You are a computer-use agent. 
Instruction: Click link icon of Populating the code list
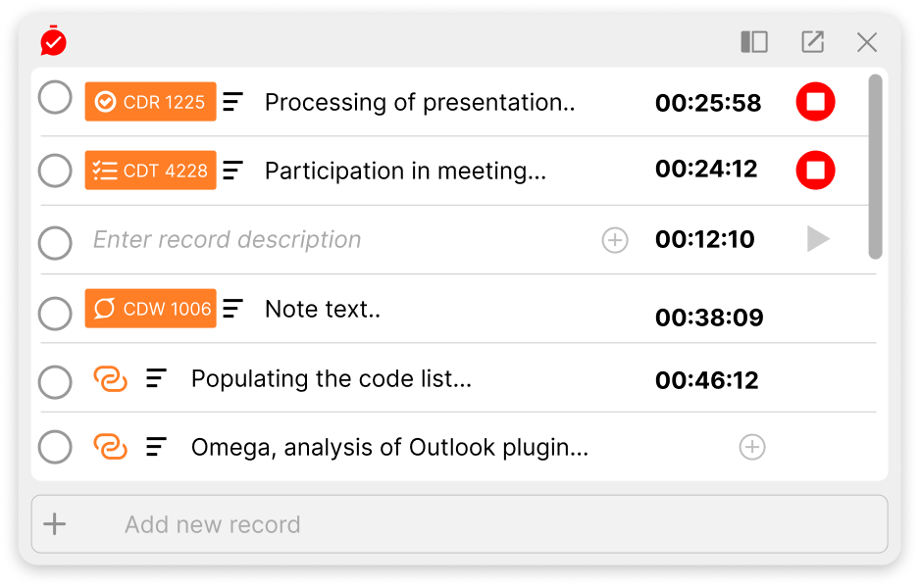[x=110, y=379]
